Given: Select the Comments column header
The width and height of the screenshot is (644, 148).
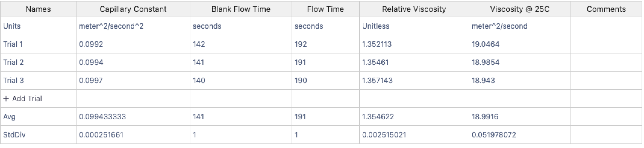Looking at the screenshot, I should pyautogui.click(x=606, y=9).
